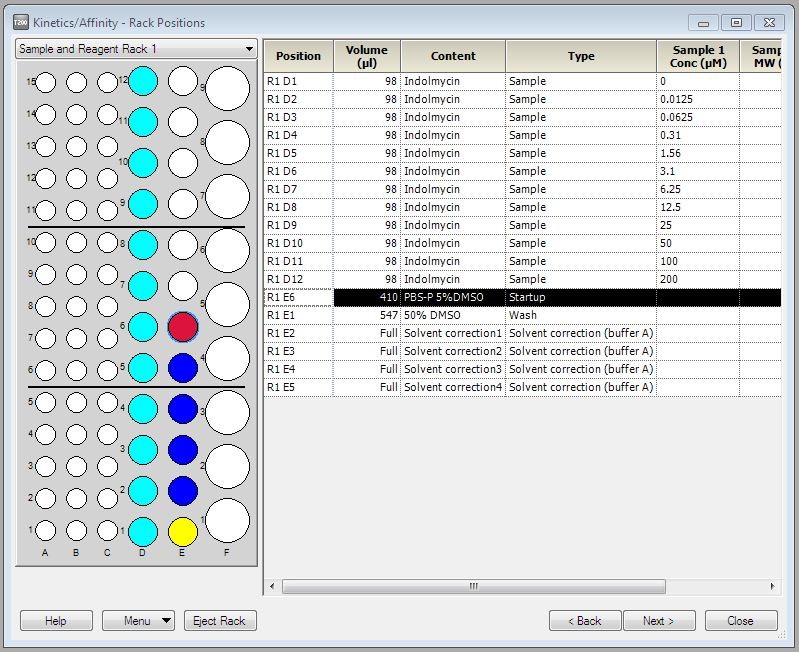Open the Sample and Reagent Rack dropdown
Image resolution: width=799 pixels, height=652 pixels.
[136, 49]
